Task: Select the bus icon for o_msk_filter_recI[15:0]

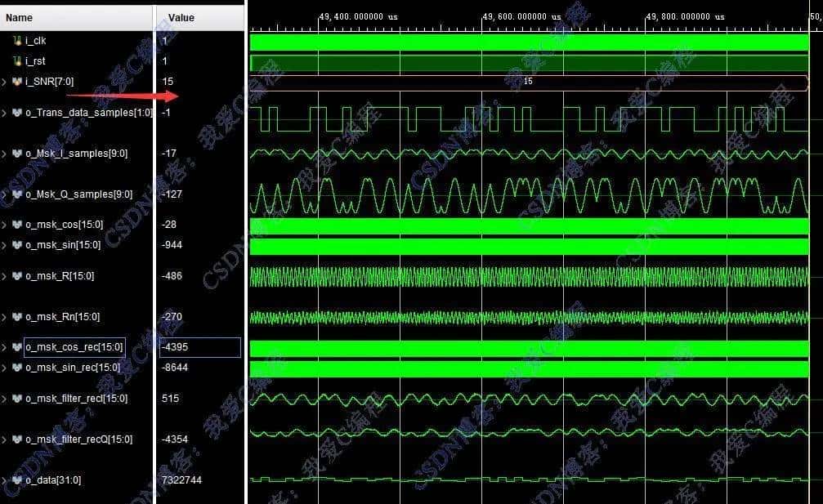Action: (x=18, y=398)
